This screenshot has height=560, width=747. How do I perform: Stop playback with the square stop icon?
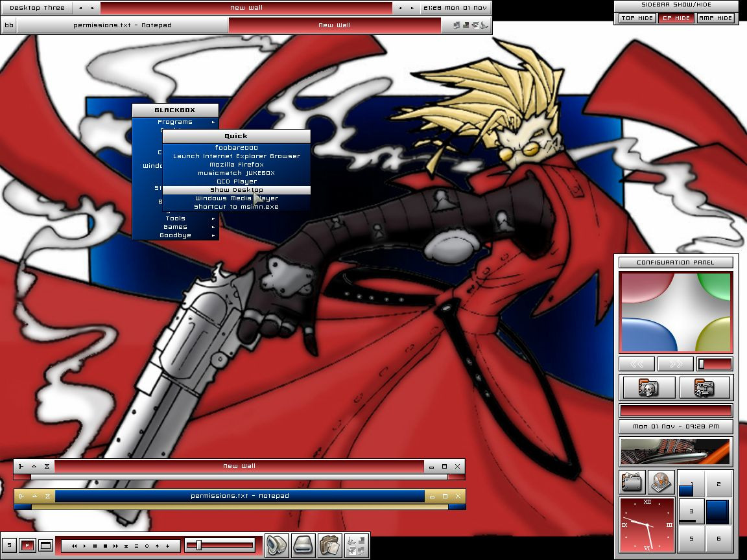[105, 546]
